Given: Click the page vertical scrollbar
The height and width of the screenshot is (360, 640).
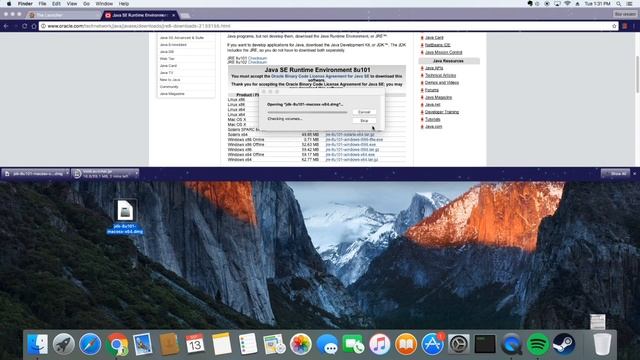Looking at the screenshot, I should click(637, 74).
